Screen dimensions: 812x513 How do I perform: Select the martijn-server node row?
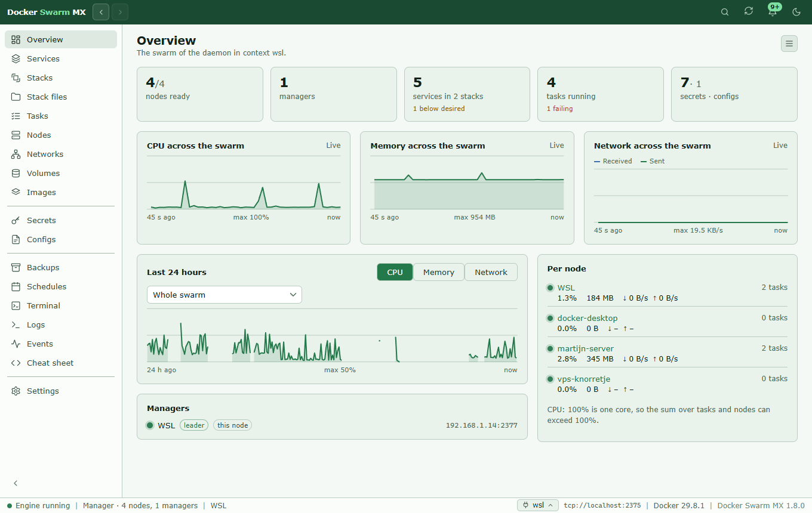click(668, 353)
